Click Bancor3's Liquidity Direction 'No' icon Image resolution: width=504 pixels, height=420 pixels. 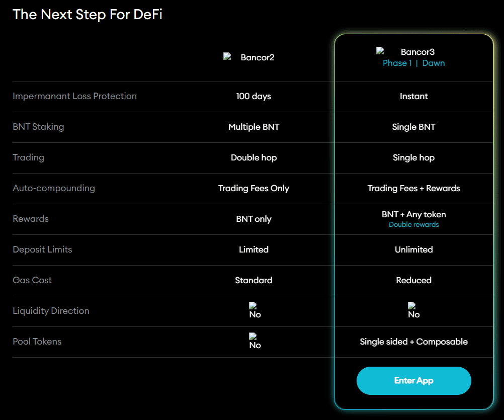point(413,311)
